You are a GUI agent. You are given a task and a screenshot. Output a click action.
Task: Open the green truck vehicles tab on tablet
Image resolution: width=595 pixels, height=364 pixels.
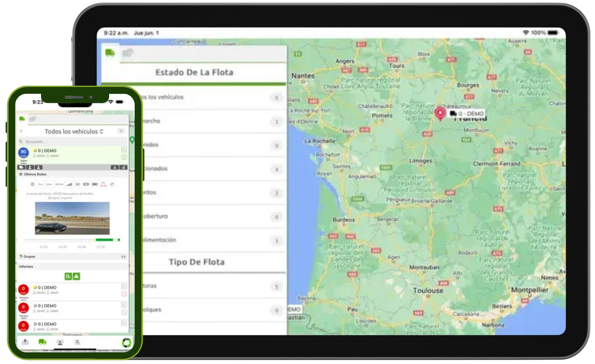tap(110, 53)
